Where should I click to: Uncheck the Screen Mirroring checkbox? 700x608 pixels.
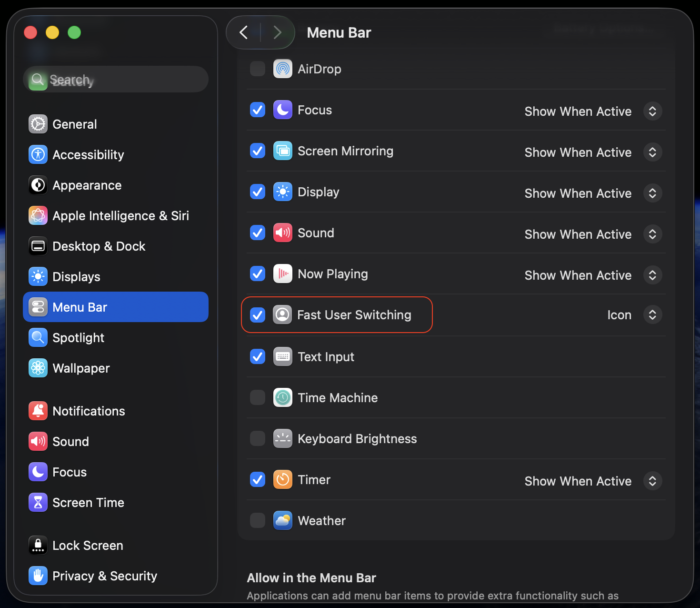point(258,151)
